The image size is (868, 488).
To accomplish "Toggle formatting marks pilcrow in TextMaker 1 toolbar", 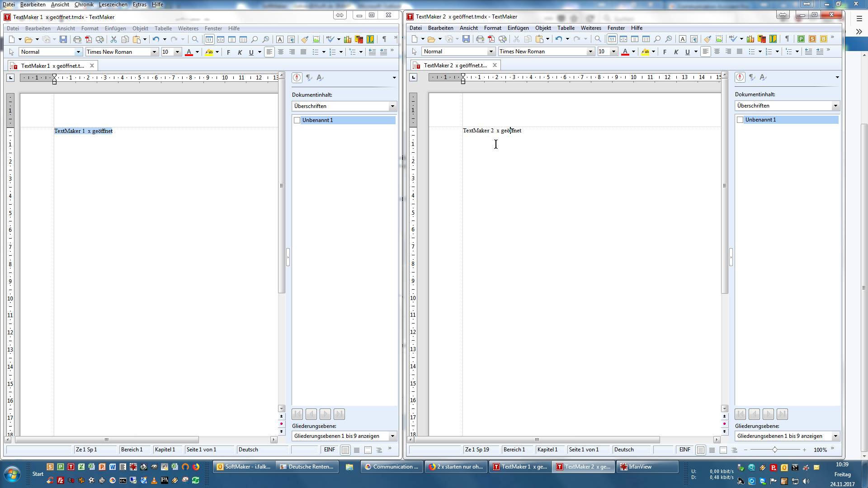I will point(384,39).
